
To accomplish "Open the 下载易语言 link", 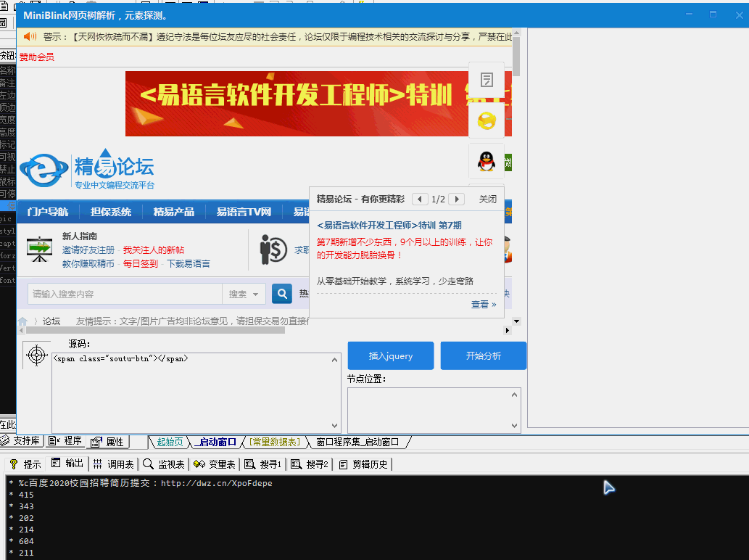I will tap(189, 264).
